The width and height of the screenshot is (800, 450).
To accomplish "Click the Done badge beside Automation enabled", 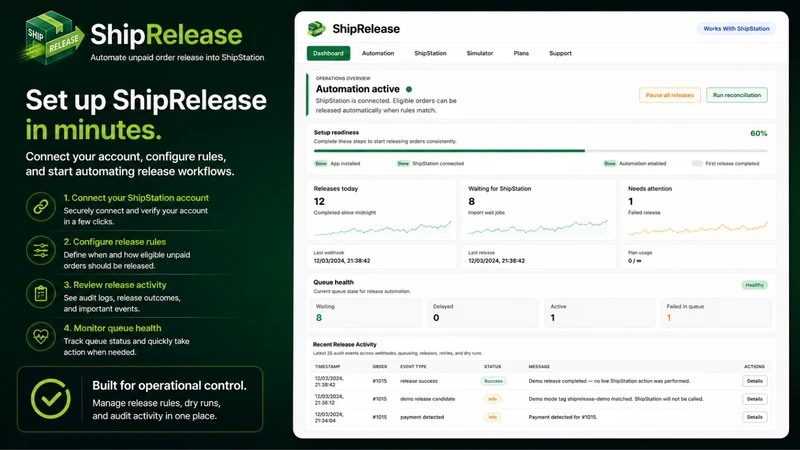I will pyautogui.click(x=610, y=164).
